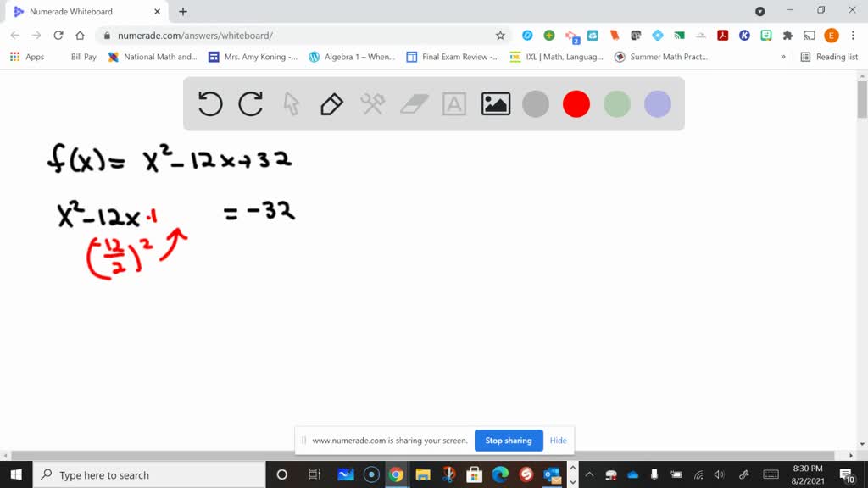
Task: Open the extensions puzzle menu
Action: pos(787,36)
